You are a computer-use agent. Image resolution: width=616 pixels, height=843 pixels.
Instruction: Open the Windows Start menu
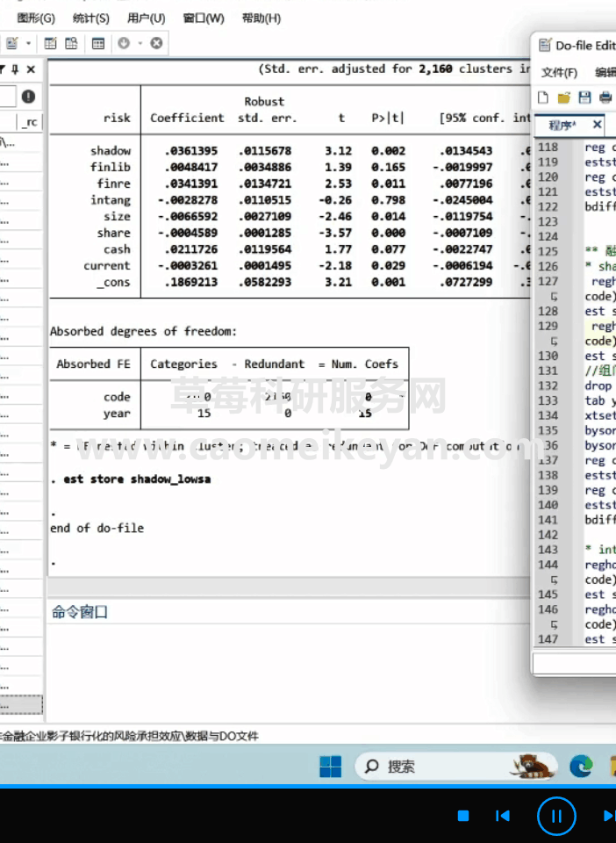pos(330,766)
